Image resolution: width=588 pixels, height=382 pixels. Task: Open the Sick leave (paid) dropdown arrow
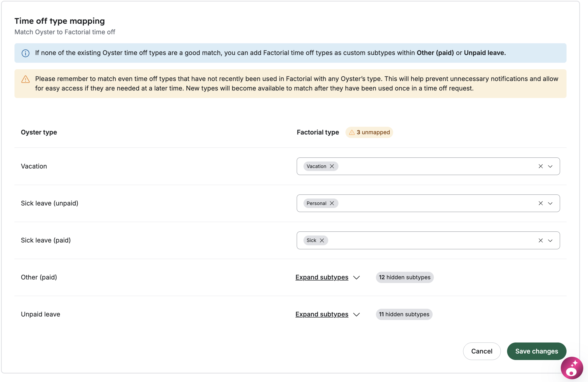[550, 240]
